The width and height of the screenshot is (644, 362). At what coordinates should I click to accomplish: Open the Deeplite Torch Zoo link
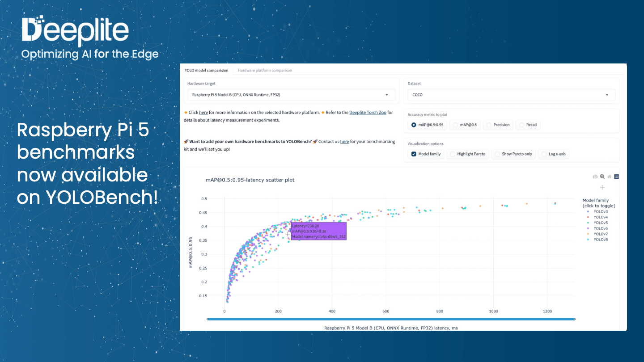[367, 112]
